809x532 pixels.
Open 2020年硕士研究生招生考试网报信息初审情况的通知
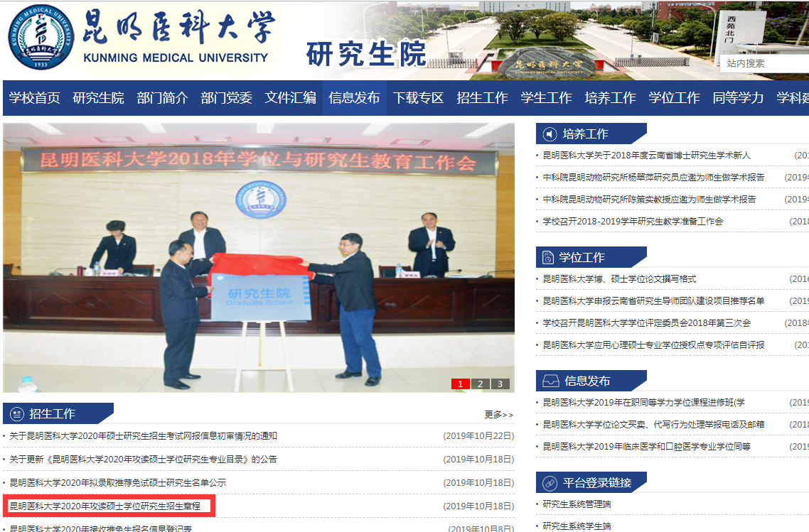click(x=144, y=436)
